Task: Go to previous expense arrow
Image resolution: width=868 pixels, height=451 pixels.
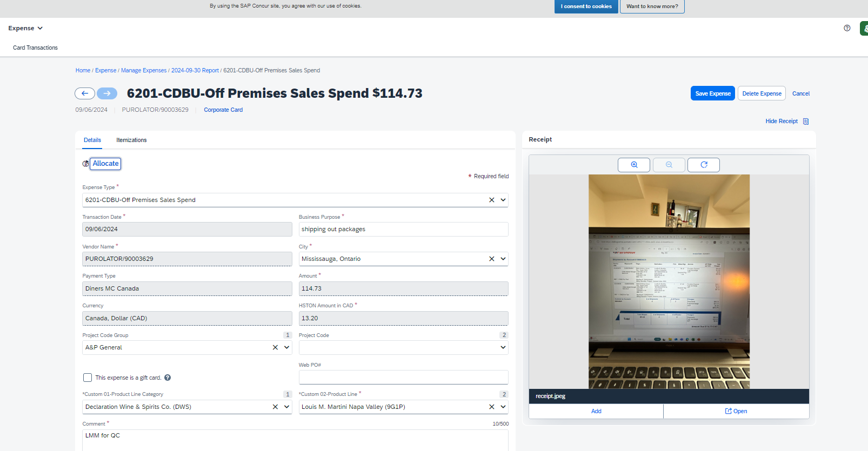Action: tap(85, 93)
